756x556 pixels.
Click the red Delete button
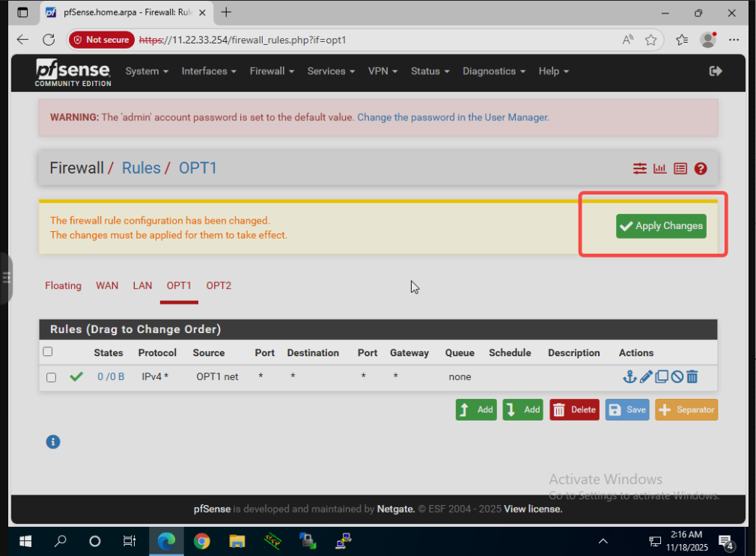574,409
